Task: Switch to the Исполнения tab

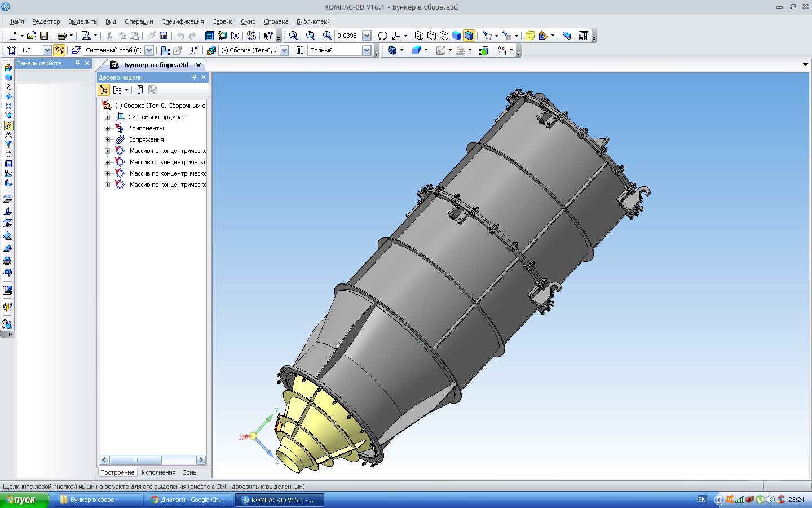Action: click(x=158, y=472)
